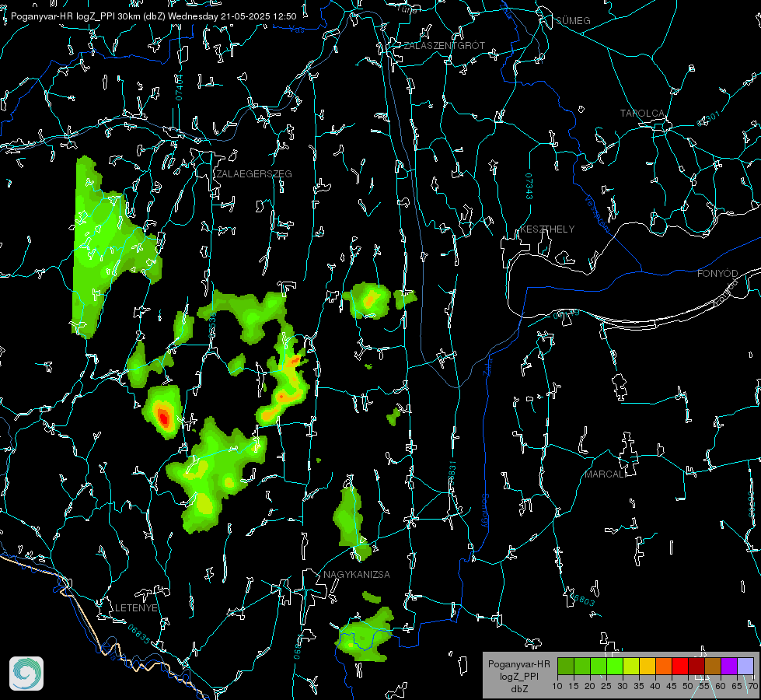Click the 07404 road number label
761x700 pixels.
click(x=180, y=87)
